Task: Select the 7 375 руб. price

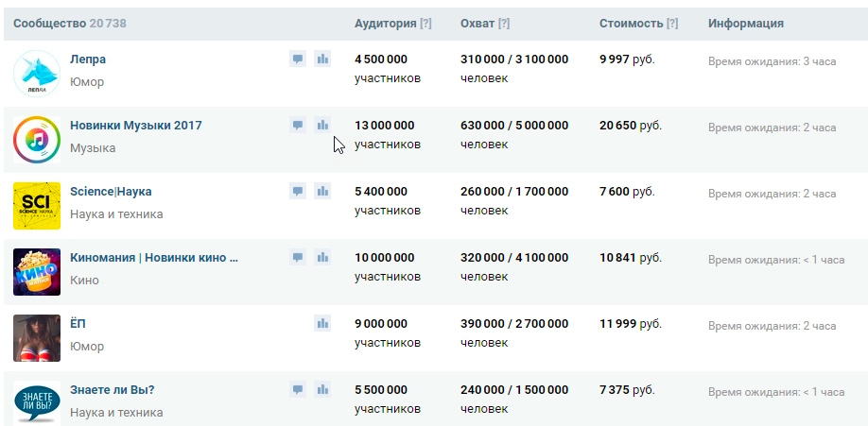Action: [x=627, y=389]
